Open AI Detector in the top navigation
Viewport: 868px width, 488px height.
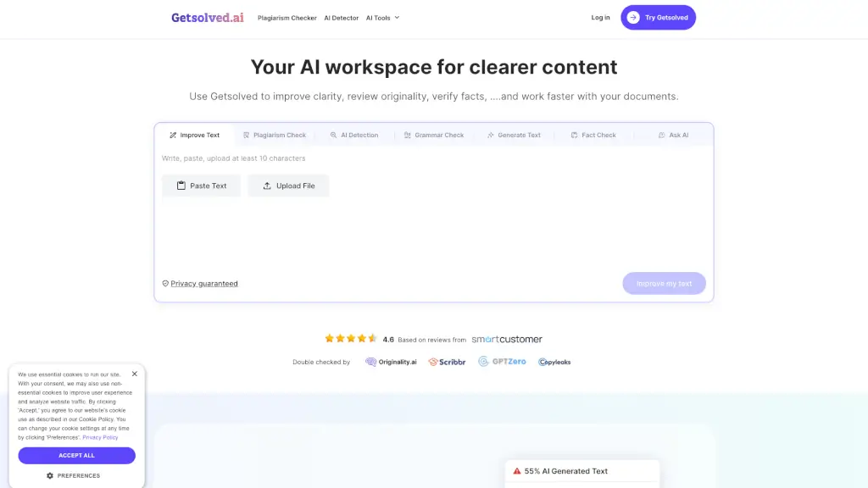pyautogui.click(x=341, y=18)
